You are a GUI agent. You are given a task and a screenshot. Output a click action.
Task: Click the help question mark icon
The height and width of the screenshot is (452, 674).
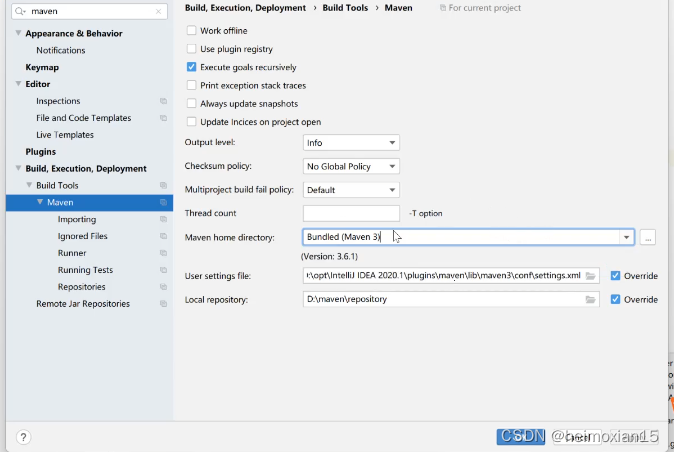23,437
